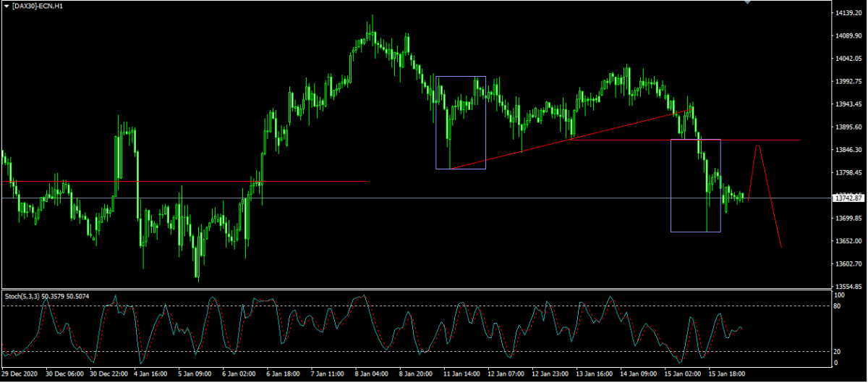Click the 6 Jan 18:00 time label
Viewport: 868px width, 383px height.
tap(284, 374)
